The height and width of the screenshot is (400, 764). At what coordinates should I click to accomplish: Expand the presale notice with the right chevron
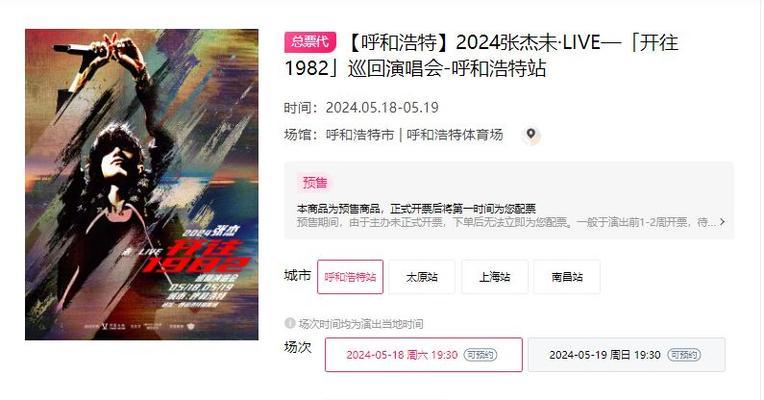point(722,222)
